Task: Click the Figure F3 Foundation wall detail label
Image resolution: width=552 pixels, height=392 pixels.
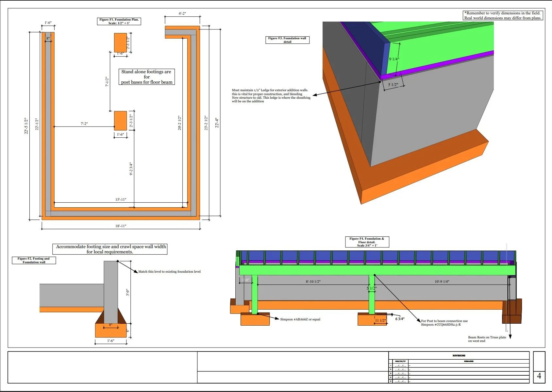Action: tap(288, 40)
